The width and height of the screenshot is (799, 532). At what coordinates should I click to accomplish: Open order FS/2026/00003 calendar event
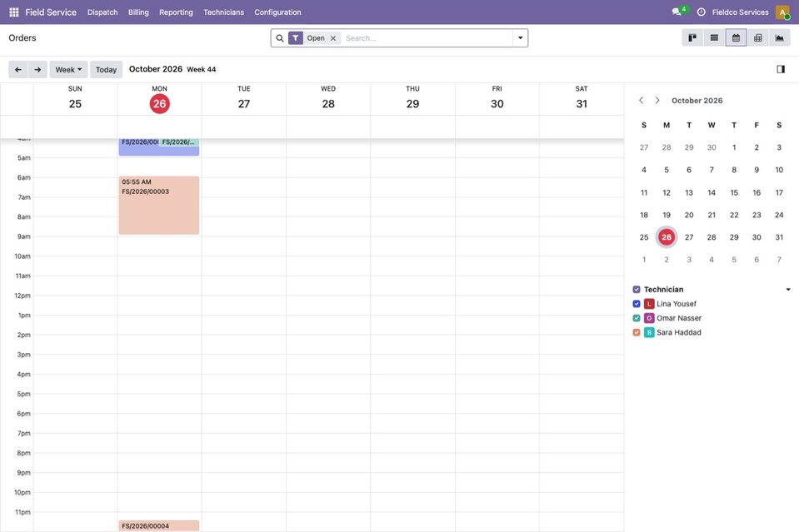click(x=159, y=205)
